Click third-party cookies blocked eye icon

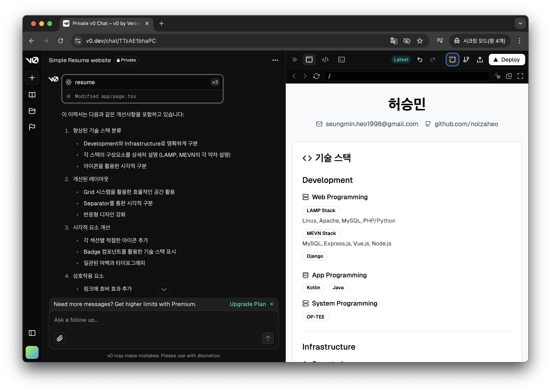tap(407, 41)
